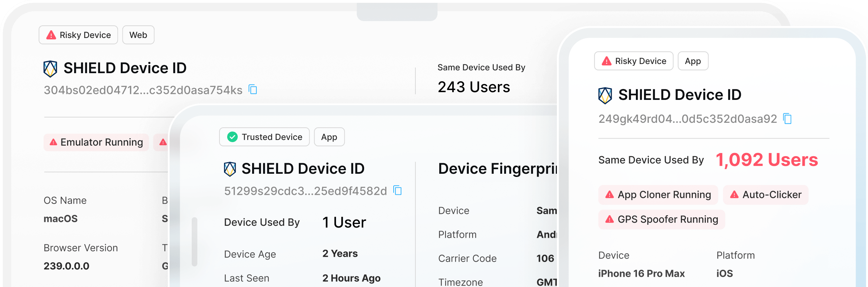868x287 pixels.
Task: Click the Carrier Code label
Action: click(467, 259)
